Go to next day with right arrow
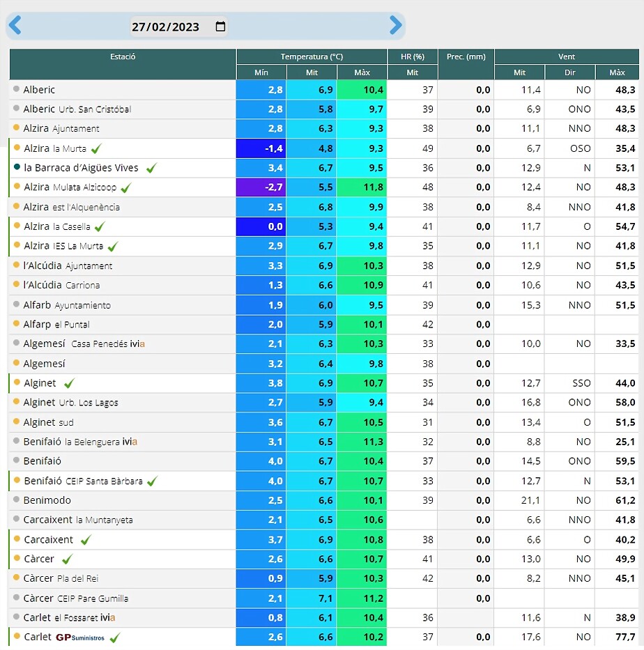Image resolution: width=644 pixels, height=650 pixels. (x=396, y=25)
